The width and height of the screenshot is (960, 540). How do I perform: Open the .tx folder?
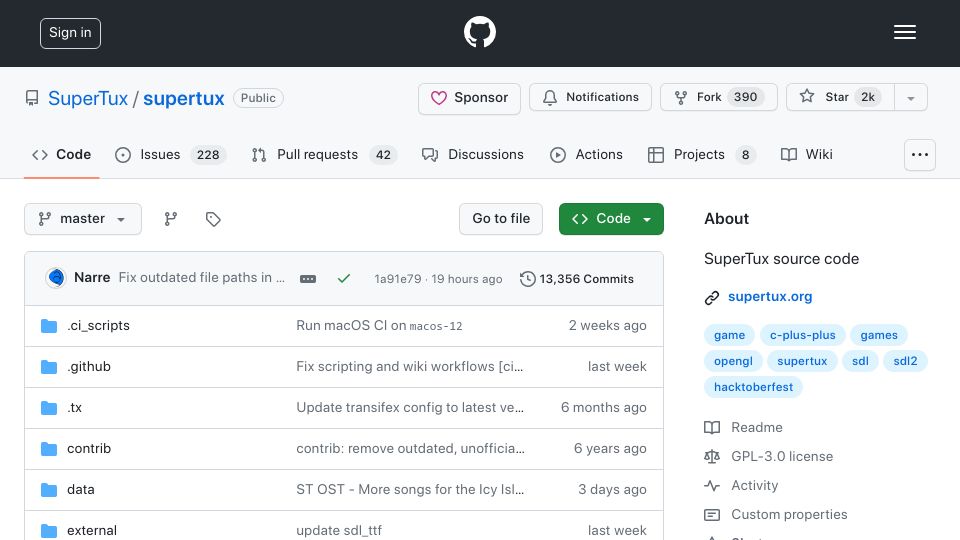pyautogui.click(x=74, y=408)
